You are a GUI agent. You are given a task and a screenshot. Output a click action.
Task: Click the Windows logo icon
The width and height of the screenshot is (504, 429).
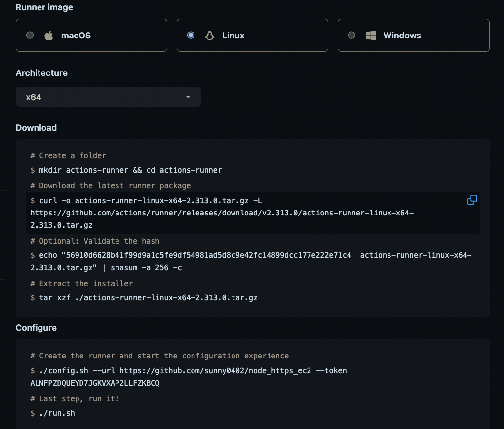click(x=370, y=35)
